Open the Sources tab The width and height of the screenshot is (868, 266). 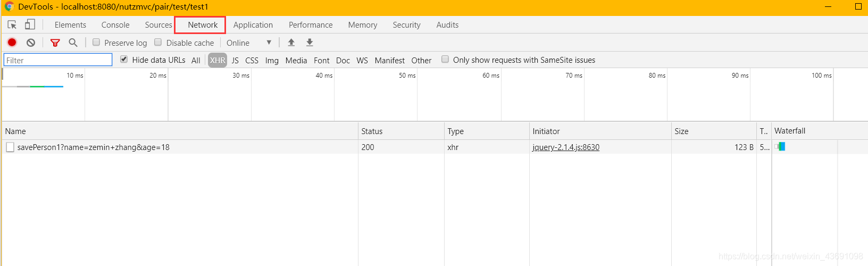pyautogui.click(x=158, y=25)
